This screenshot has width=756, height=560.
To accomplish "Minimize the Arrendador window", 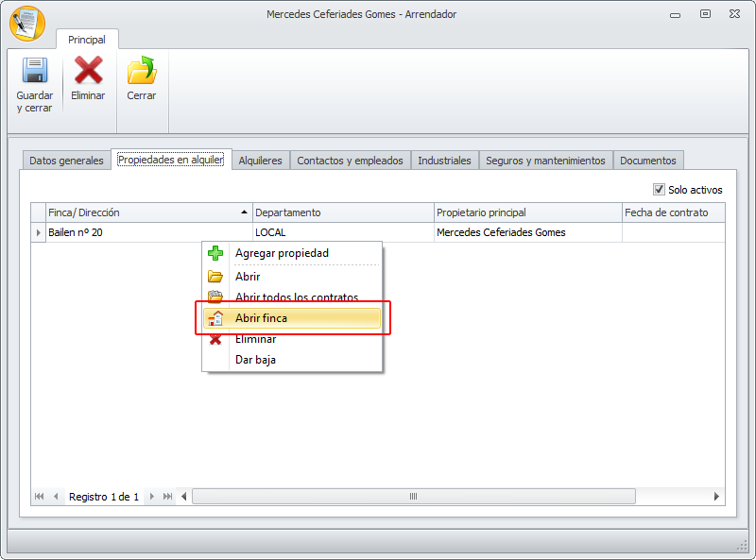I will point(675,15).
